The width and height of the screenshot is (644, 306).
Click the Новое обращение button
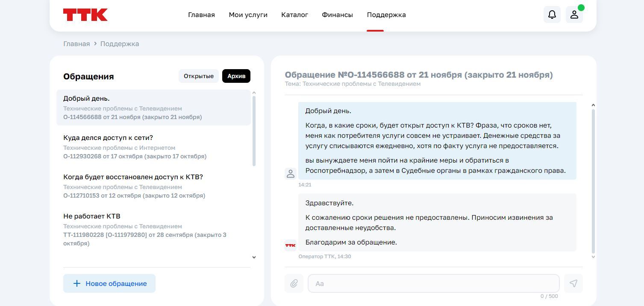coord(109,283)
